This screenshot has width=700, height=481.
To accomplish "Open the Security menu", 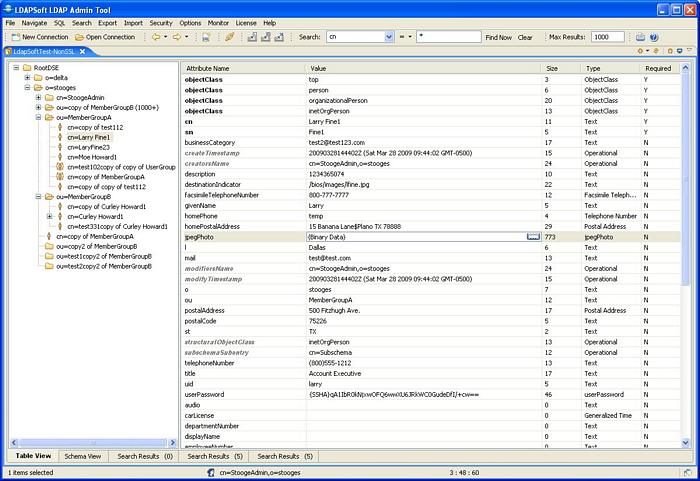I will (x=160, y=22).
